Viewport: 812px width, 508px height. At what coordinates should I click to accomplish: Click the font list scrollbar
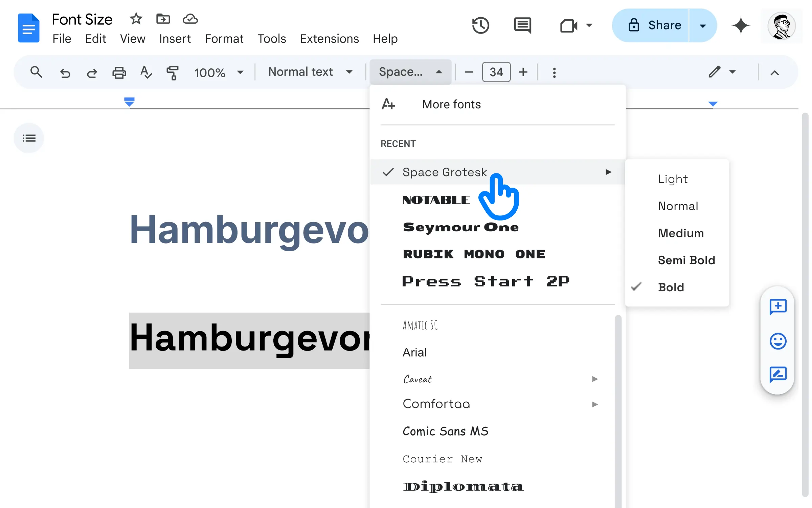tap(618, 411)
